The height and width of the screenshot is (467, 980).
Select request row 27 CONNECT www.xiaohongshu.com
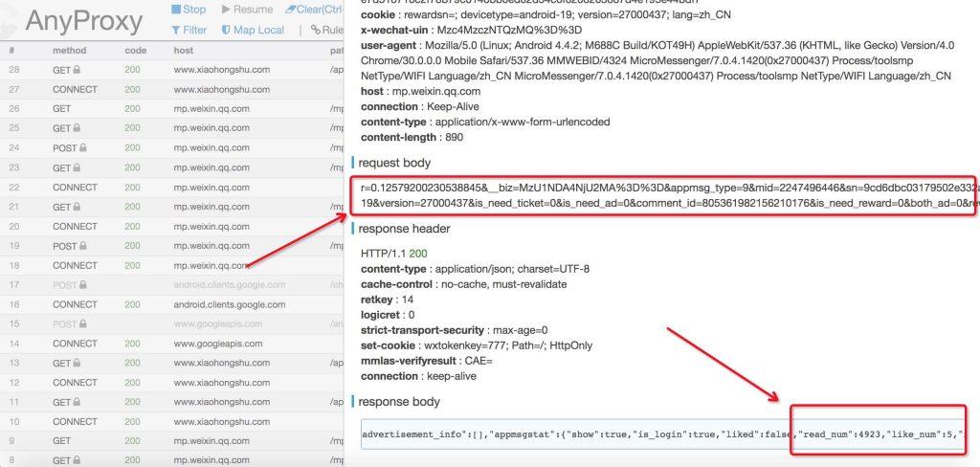(x=172, y=89)
